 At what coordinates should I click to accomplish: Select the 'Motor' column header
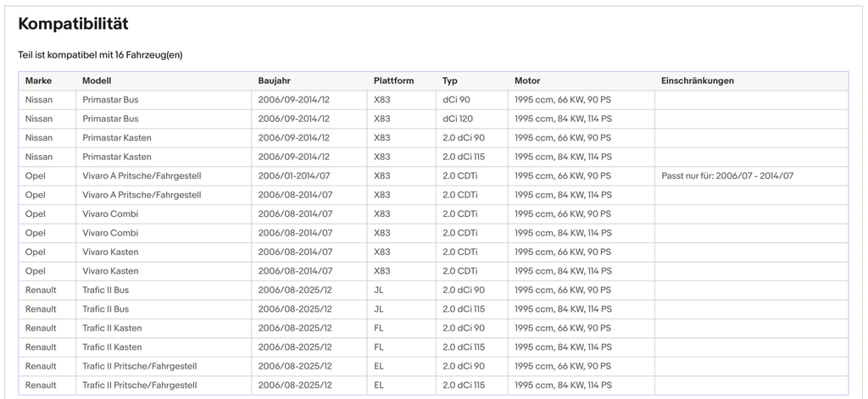click(527, 80)
